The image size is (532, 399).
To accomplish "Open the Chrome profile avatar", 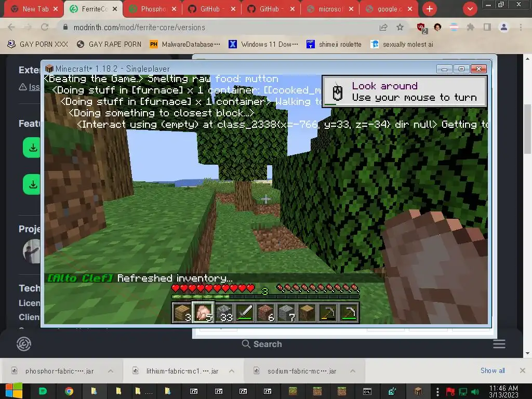I will (504, 27).
